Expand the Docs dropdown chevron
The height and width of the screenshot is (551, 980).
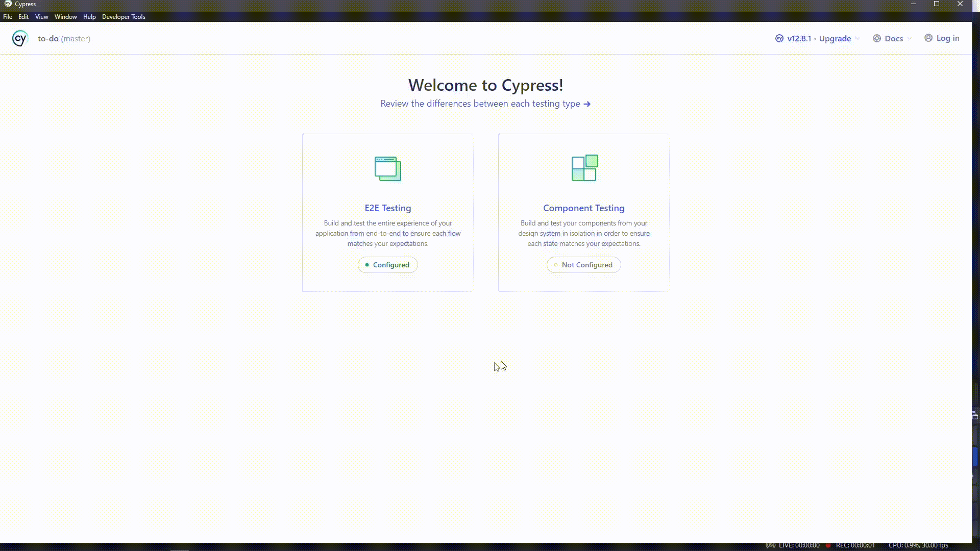point(910,38)
